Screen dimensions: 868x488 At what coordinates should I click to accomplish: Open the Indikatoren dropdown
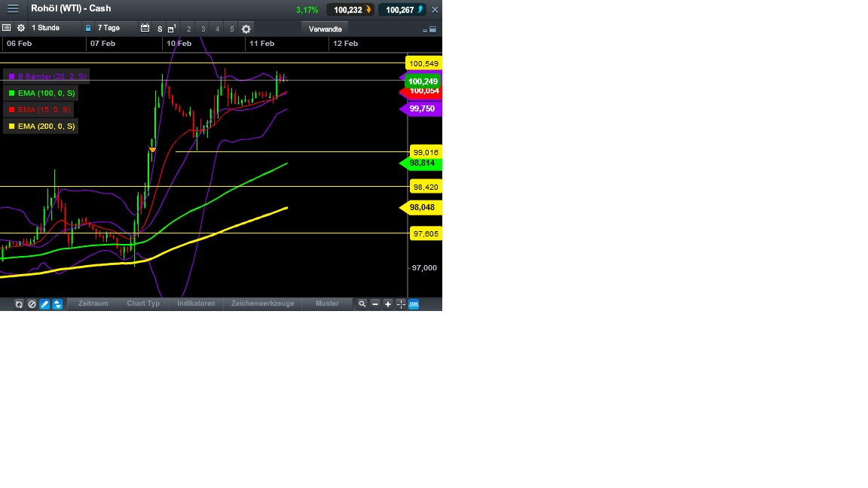197,303
